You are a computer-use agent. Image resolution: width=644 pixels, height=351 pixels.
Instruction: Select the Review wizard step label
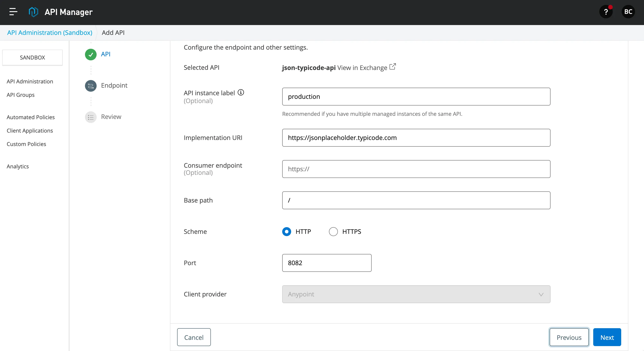111,117
